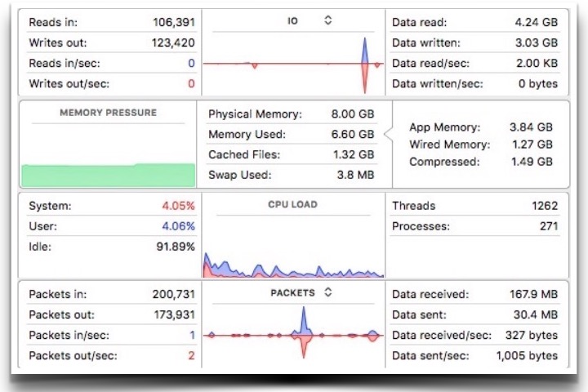
Task: Click the Packets activity graph
Action: tap(293, 334)
